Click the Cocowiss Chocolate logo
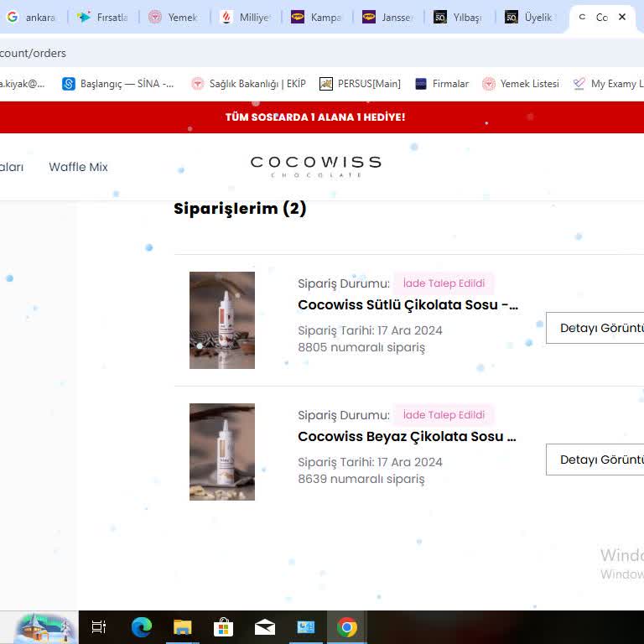The image size is (644, 644). click(x=315, y=166)
